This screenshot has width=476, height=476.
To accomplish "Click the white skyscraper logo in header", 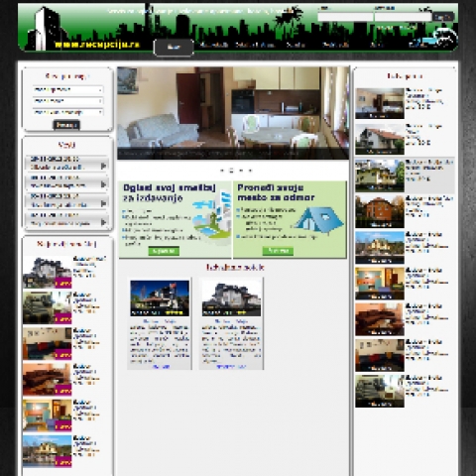I will pyautogui.click(x=47, y=29).
